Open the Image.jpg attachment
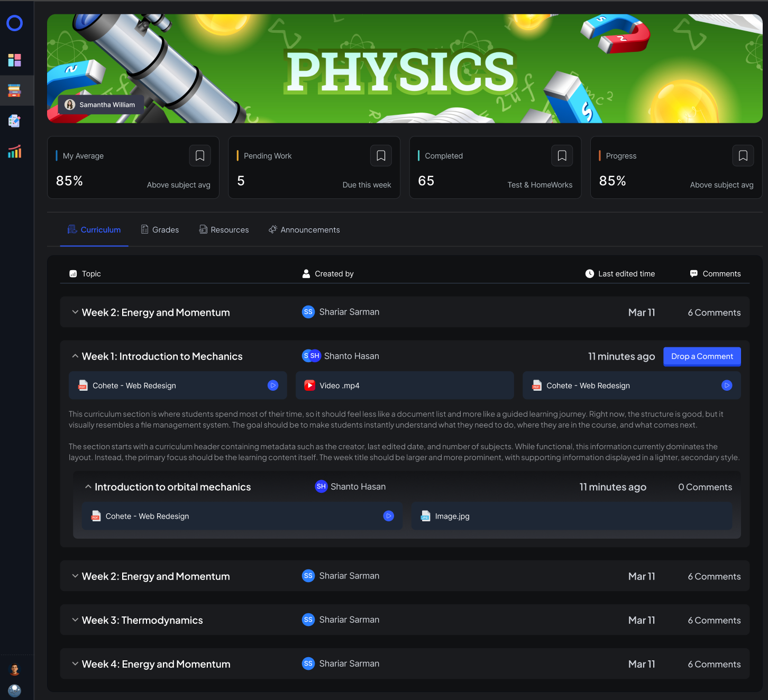Image resolution: width=768 pixels, height=700 pixels. pos(572,516)
